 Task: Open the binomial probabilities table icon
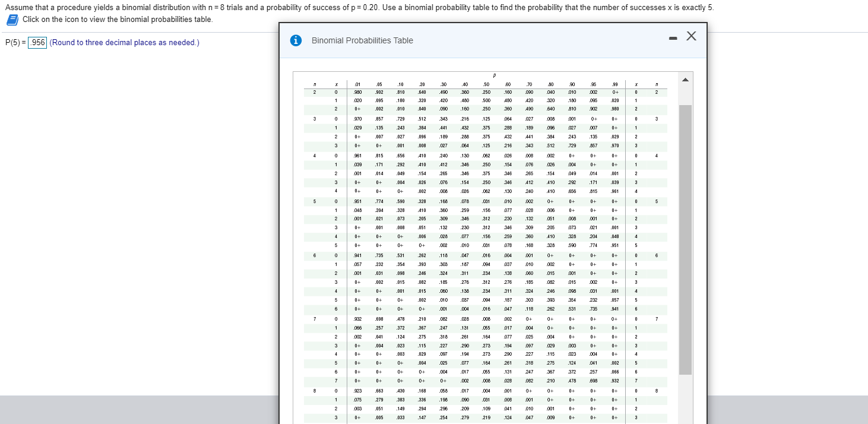coord(11,20)
